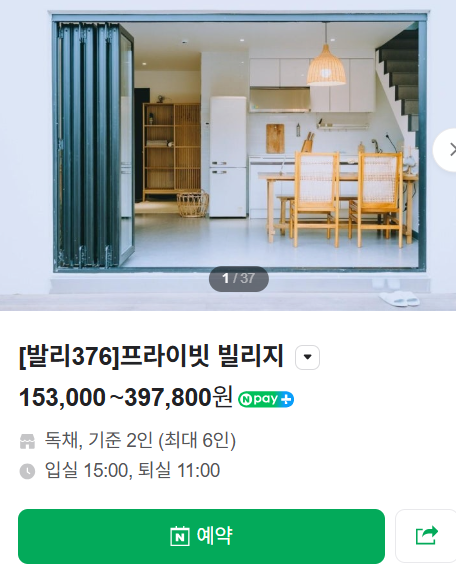Image resolution: width=456 pixels, height=574 pixels.
Task: Click the clock icon beside 입실 15:00
Action: pyautogui.click(x=27, y=471)
